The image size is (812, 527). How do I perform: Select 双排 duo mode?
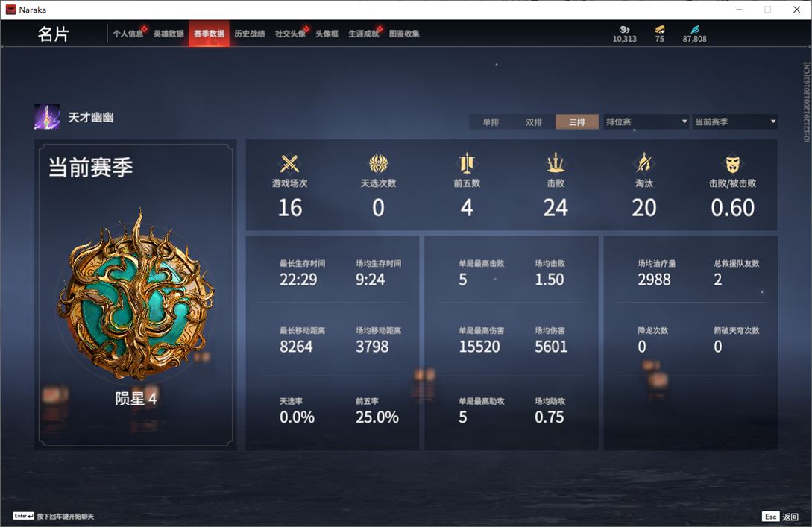pos(533,122)
